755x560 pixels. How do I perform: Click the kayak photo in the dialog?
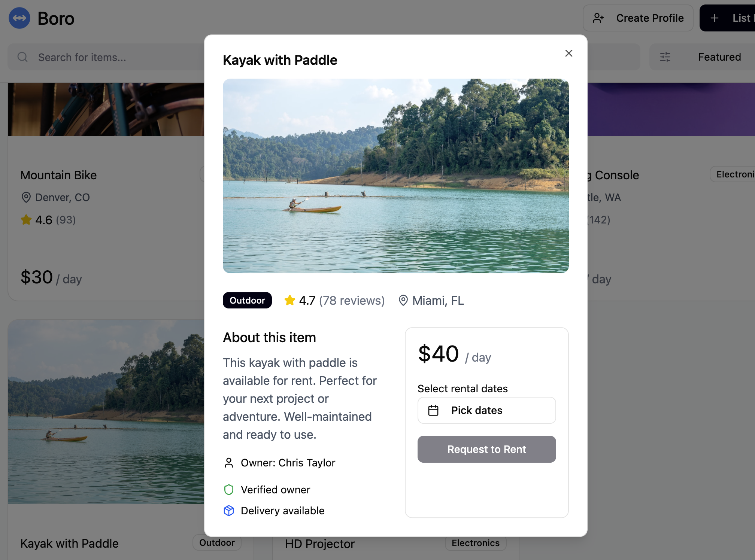tap(395, 176)
